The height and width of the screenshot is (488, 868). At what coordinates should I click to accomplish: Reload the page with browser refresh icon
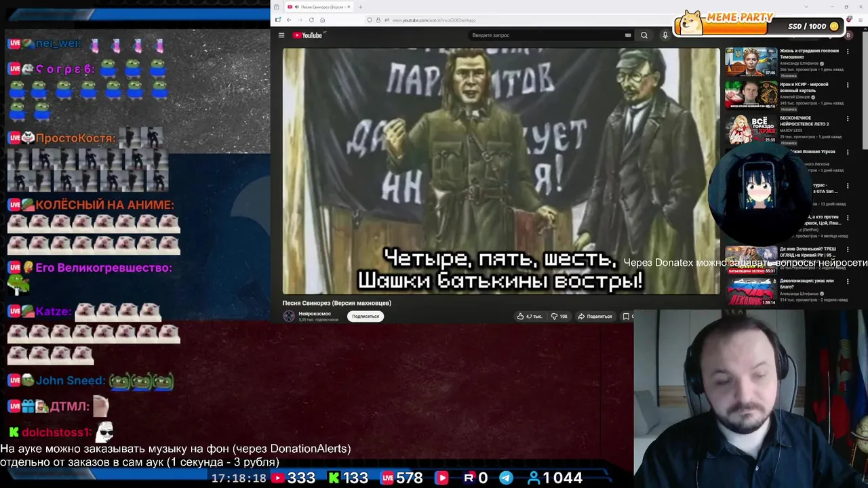pos(311,20)
